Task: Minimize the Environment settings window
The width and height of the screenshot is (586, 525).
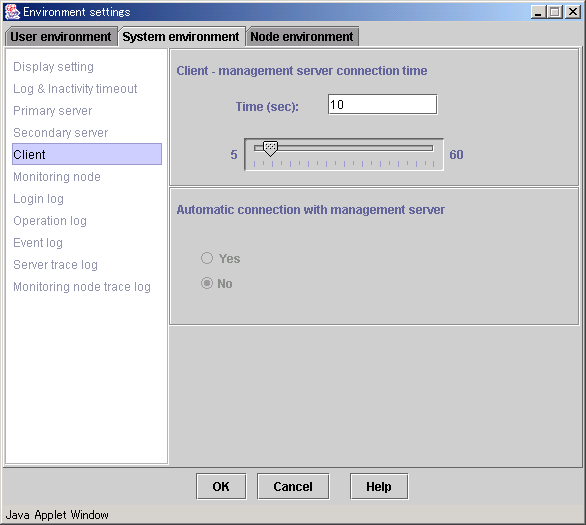Action: pos(538,12)
